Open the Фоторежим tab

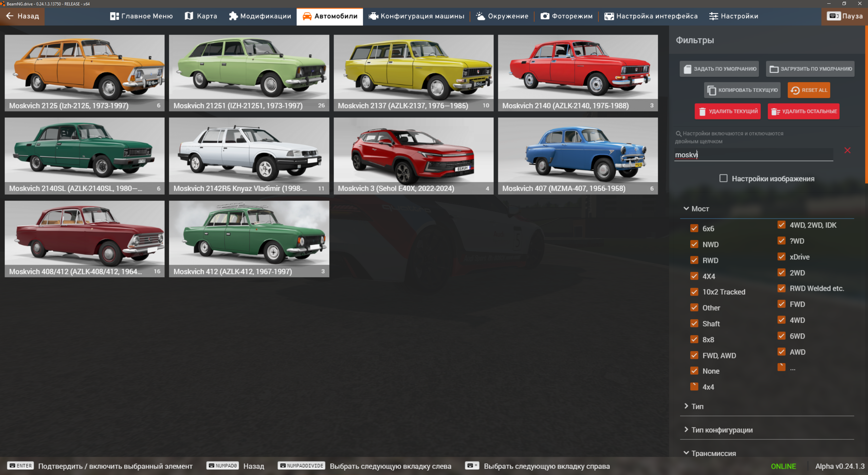[x=566, y=16]
